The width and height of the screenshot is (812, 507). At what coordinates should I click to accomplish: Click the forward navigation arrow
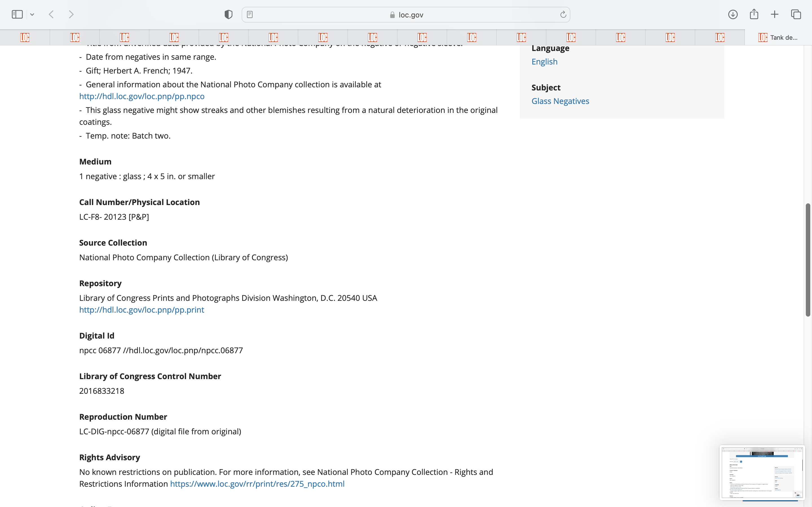pos(71,14)
